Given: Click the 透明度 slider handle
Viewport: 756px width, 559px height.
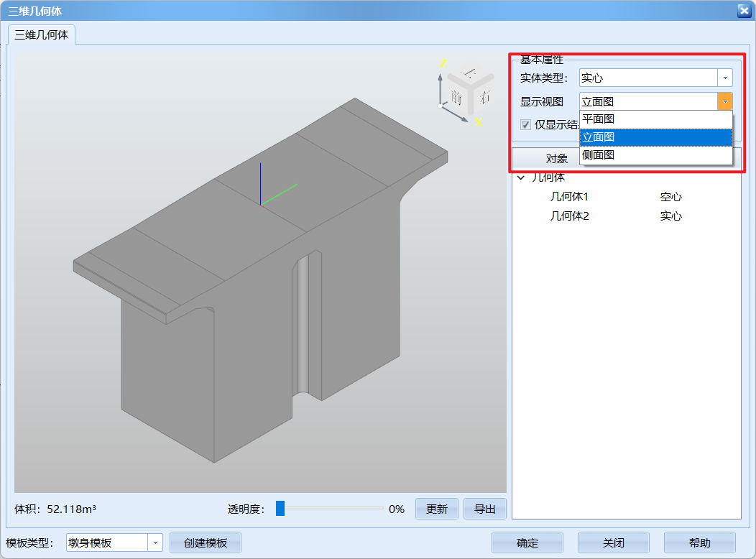Looking at the screenshot, I should (280, 509).
